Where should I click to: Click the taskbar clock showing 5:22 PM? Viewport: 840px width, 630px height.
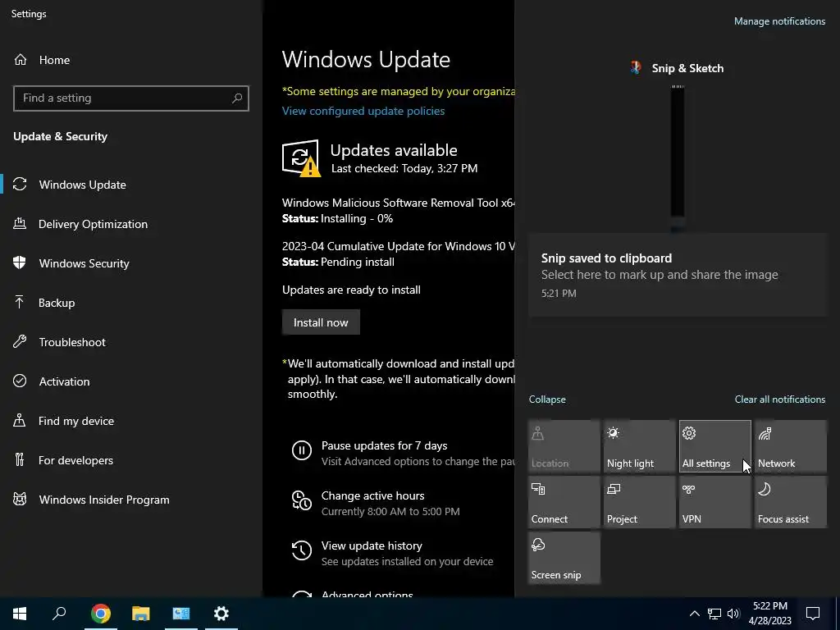pos(769,614)
